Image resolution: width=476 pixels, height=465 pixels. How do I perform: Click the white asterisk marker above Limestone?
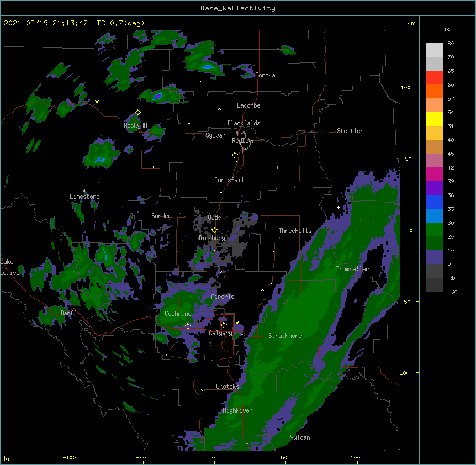point(85,191)
